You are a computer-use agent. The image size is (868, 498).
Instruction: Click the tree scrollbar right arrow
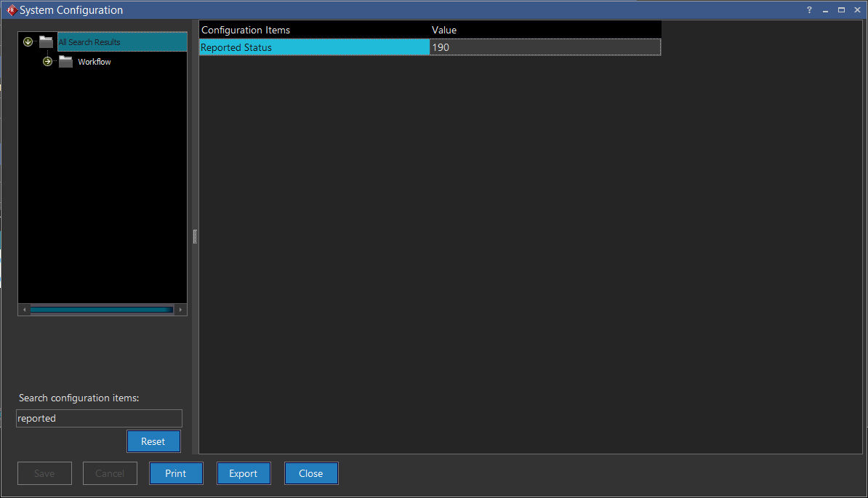pyautogui.click(x=180, y=310)
